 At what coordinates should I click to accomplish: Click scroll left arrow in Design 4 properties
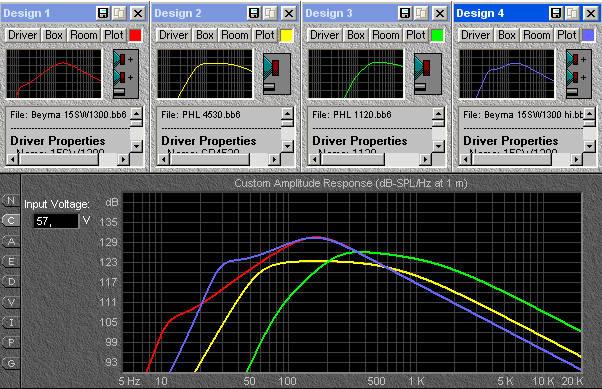466,159
